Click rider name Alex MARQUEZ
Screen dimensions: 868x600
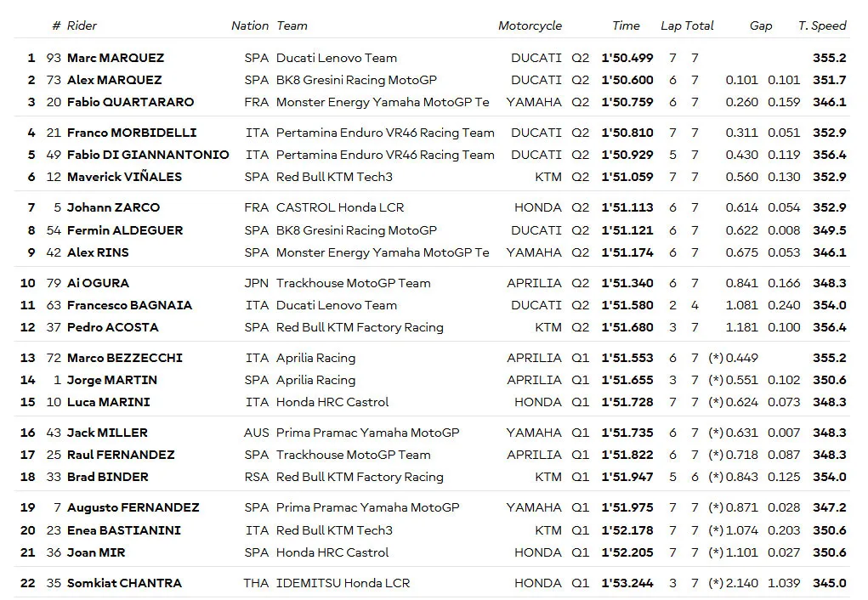pos(115,80)
